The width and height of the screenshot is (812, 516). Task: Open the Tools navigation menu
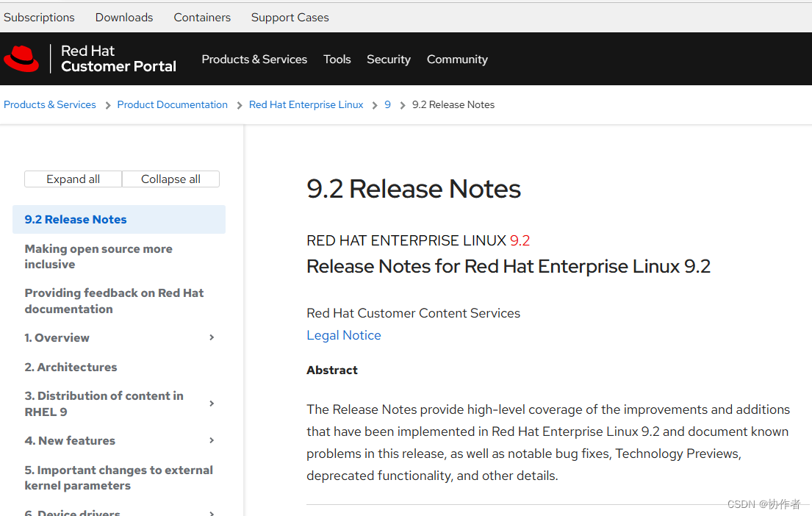[x=337, y=59]
